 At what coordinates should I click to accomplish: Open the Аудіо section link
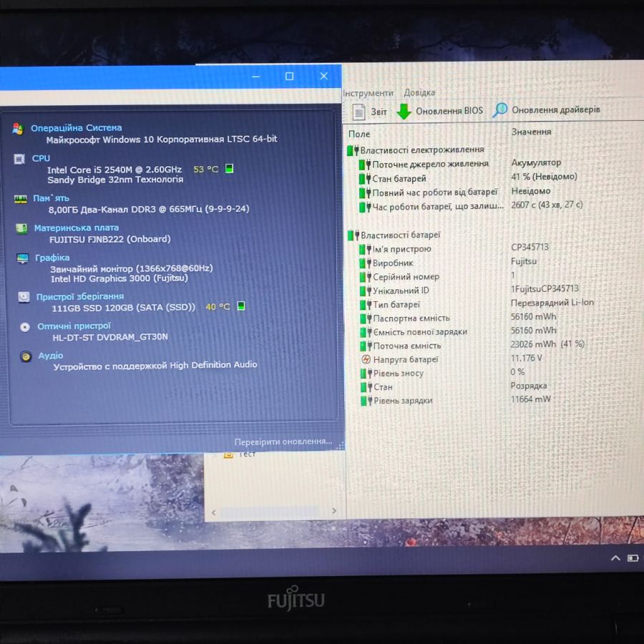[51, 355]
